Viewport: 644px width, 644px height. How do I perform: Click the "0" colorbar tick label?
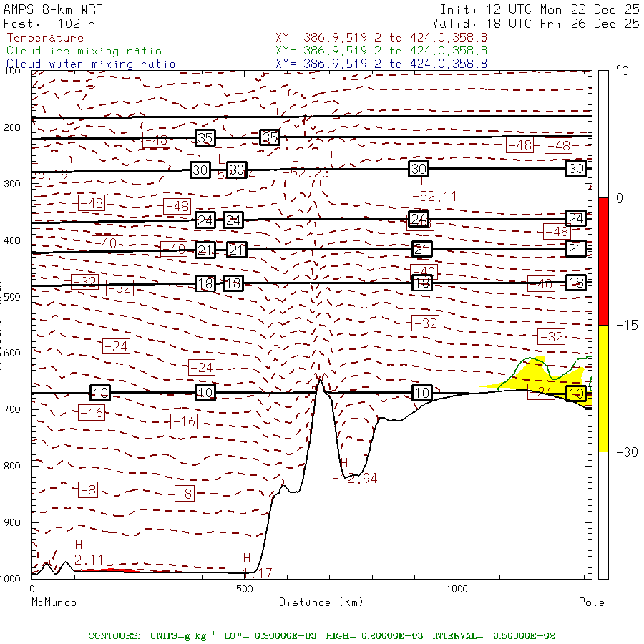(x=620, y=198)
